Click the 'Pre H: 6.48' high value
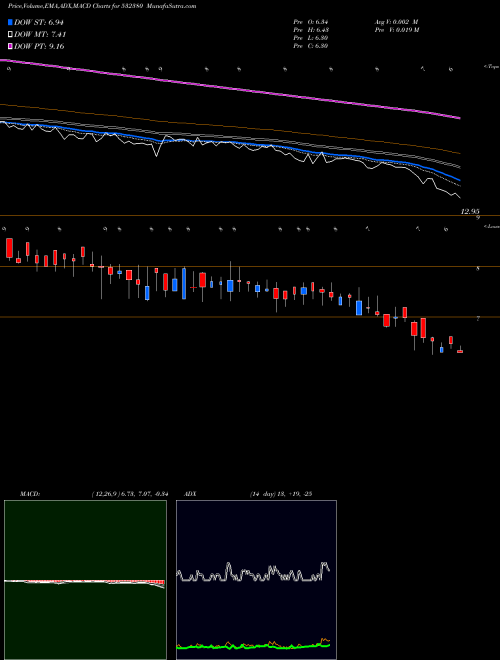This screenshot has height=660, width=500. [311, 30]
